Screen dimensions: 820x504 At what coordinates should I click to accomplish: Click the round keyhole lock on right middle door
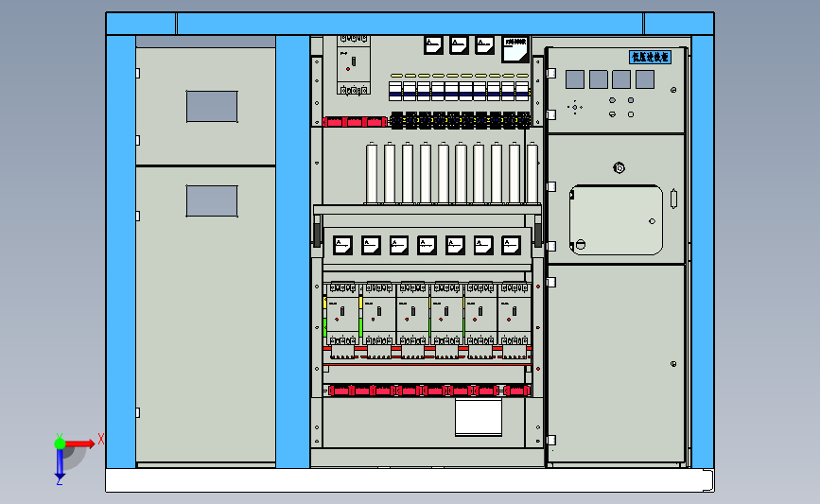[x=619, y=167]
